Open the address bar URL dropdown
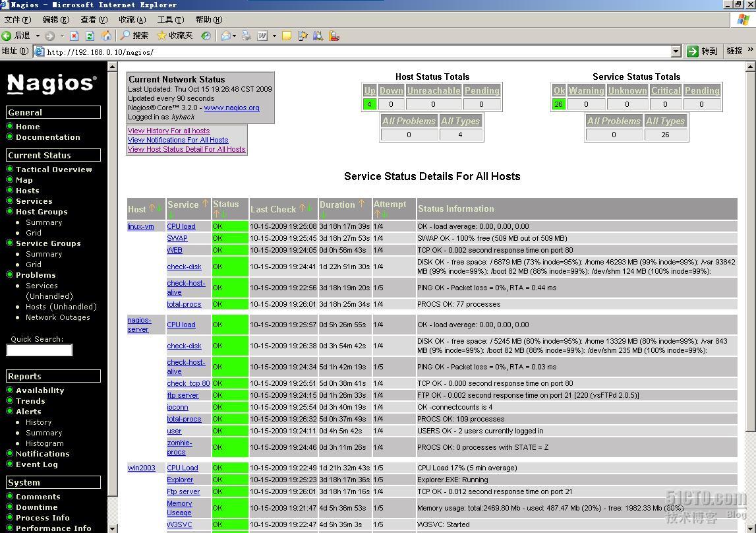The height and width of the screenshot is (533, 756). [676, 51]
